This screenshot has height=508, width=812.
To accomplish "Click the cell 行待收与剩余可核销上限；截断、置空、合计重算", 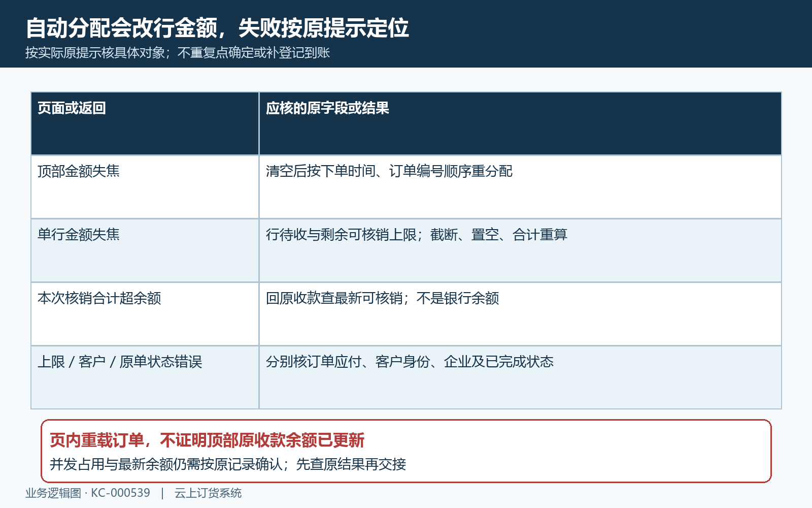I will click(x=520, y=250).
